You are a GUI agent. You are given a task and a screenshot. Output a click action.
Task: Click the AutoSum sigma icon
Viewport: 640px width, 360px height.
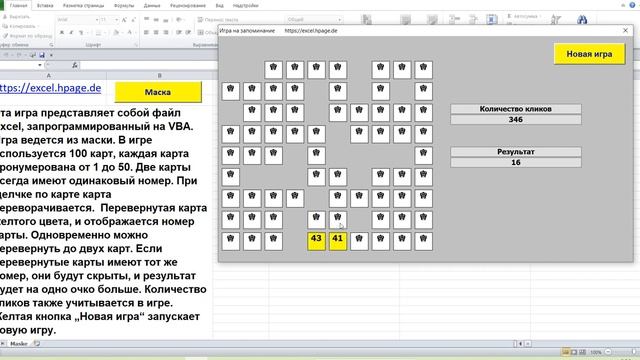point(509,16)
